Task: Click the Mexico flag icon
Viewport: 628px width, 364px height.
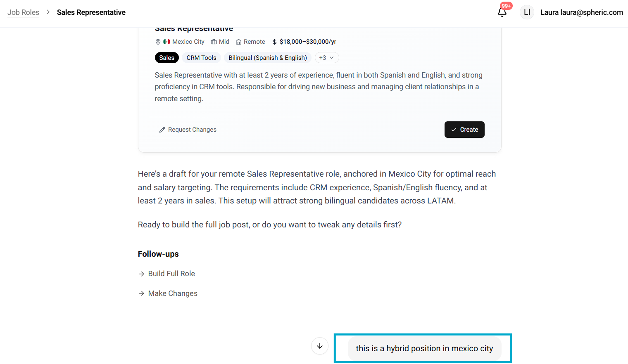Action: [x=167, y=42]
